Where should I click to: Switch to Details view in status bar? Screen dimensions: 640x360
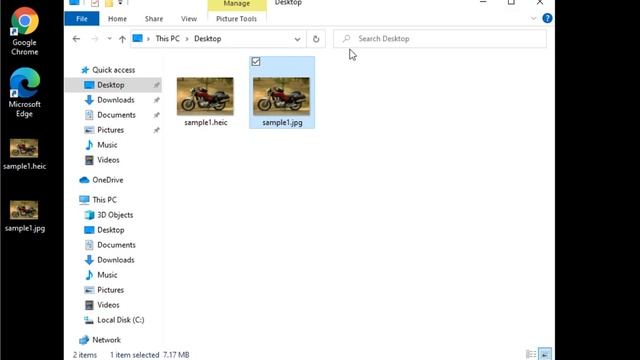click(531, 354)
